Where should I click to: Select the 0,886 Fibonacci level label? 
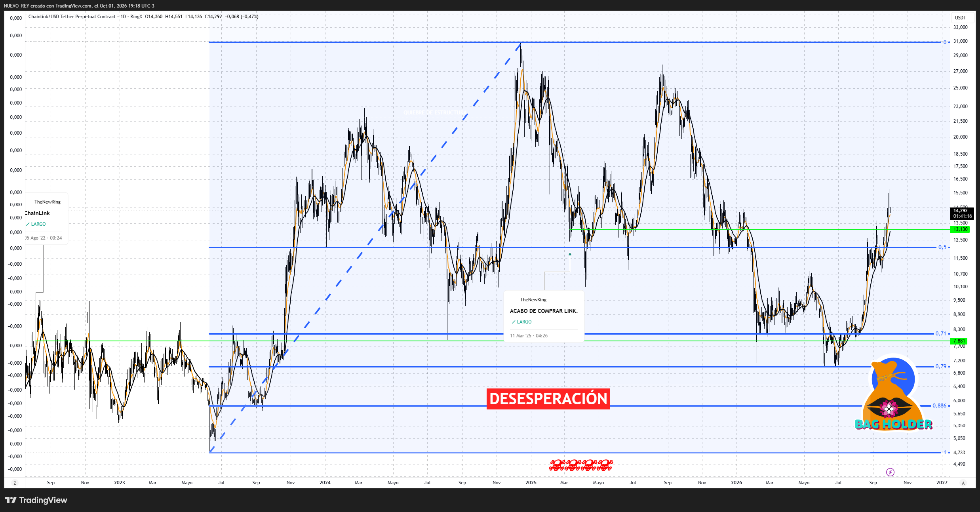click(939, 406)
